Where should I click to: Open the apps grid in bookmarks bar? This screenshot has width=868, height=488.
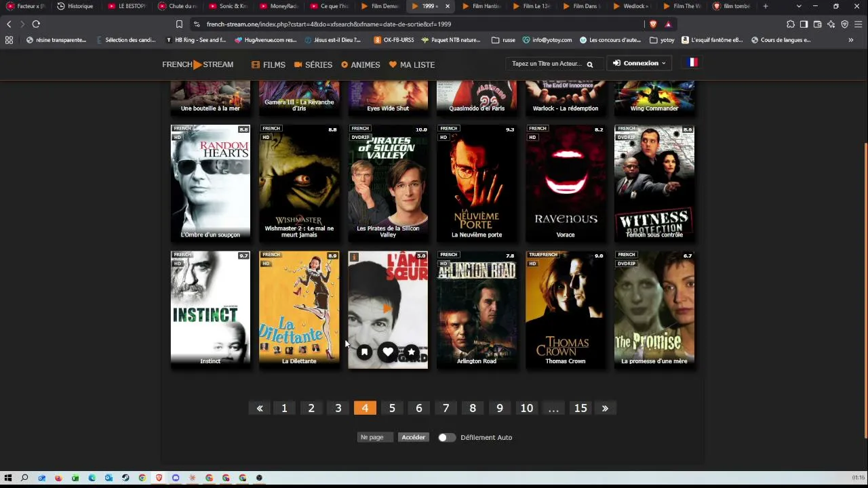[x=9, y=40]
